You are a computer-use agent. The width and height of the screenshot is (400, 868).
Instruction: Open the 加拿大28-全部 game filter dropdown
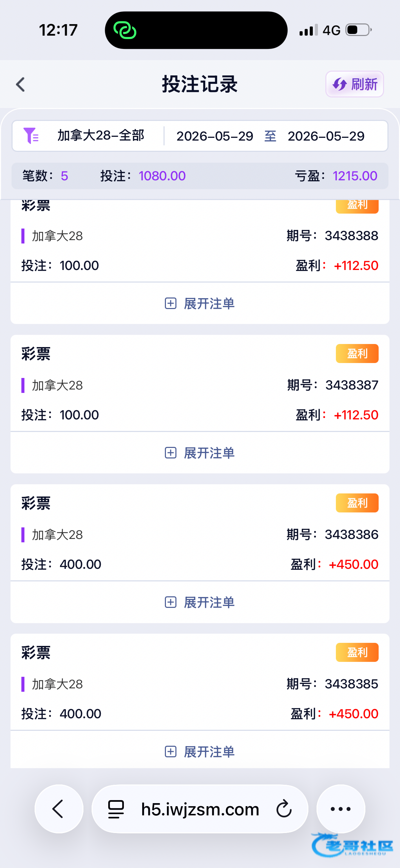pyautogui.click(x=101, y=136)
